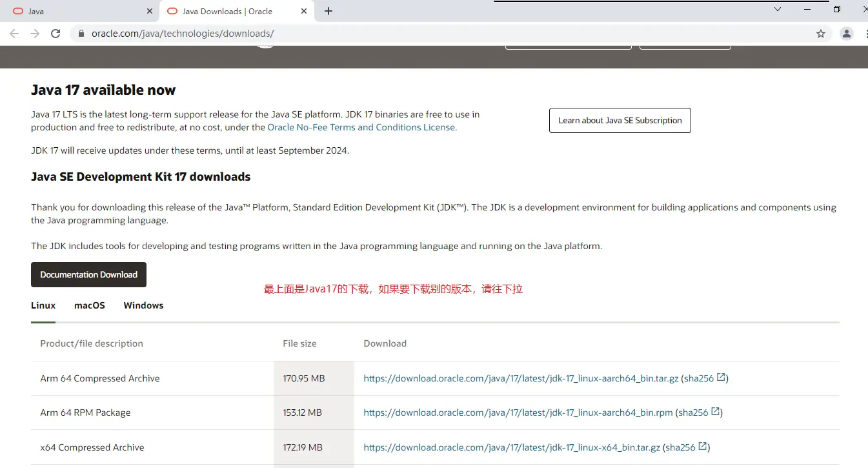Click the browser back arrow
868x468 pixels.
(14, 34)
